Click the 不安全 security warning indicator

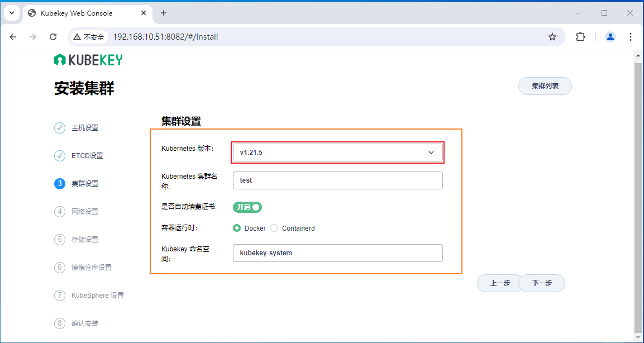point(89,37)
